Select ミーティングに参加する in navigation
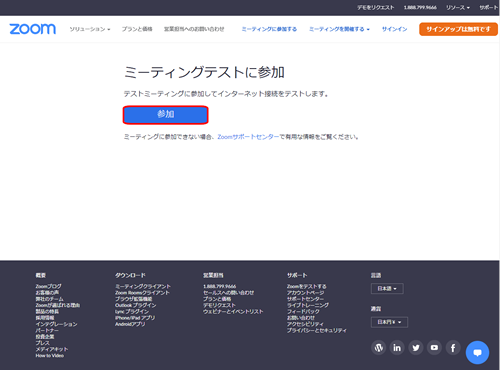The image size is (500, 370). (269, 29)
